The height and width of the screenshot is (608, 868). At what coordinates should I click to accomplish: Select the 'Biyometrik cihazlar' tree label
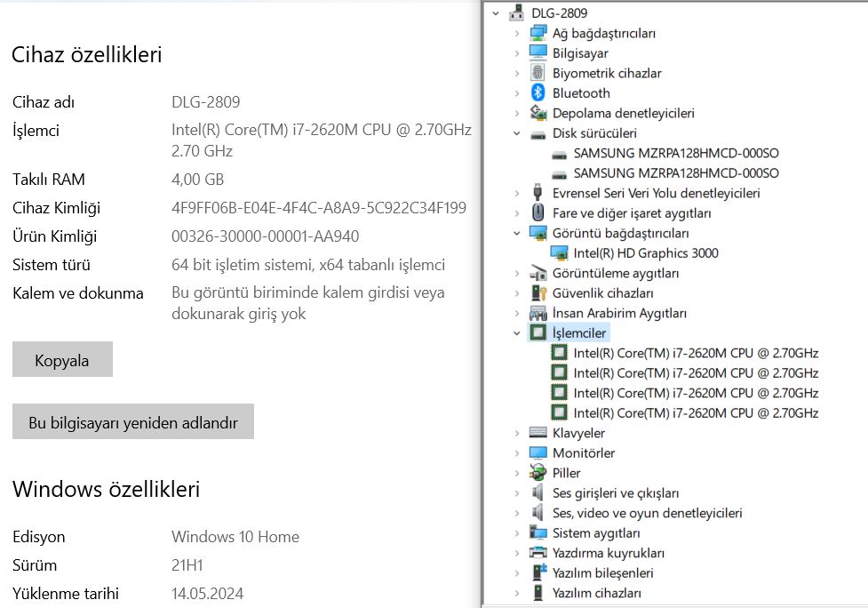click(x=607, y=73)
